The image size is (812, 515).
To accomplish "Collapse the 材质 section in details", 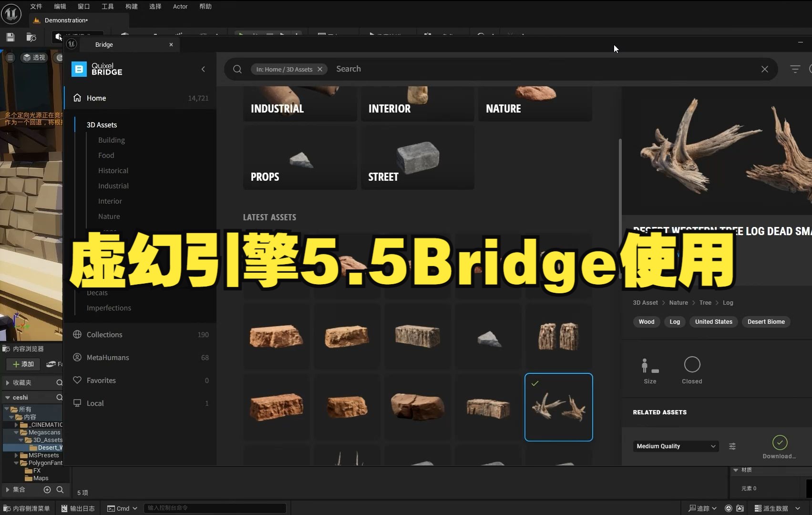I will point(736,470).
